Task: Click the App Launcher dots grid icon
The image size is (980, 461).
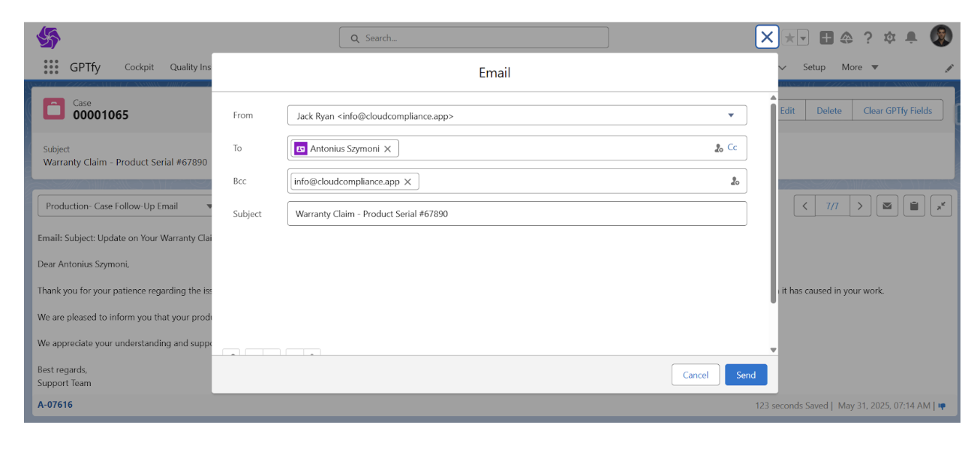Action: [51, 67]
